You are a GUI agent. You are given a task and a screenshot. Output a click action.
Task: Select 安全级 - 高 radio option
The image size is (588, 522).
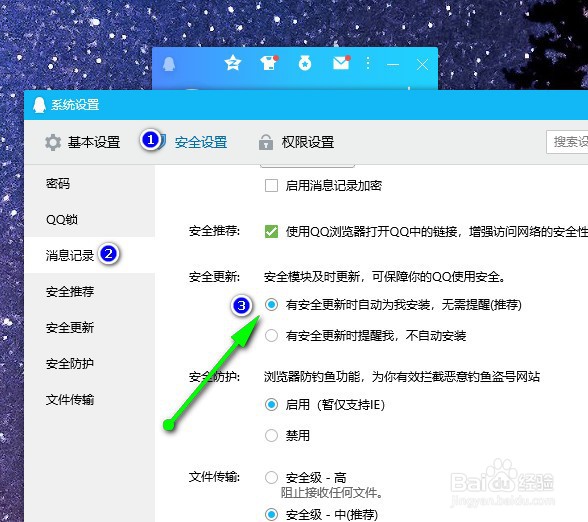[x=271, y=477]
